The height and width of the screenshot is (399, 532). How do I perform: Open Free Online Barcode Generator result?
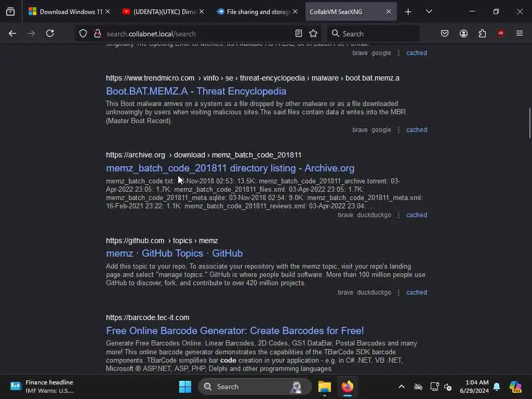pyautogui.click(x=235, y=330)
